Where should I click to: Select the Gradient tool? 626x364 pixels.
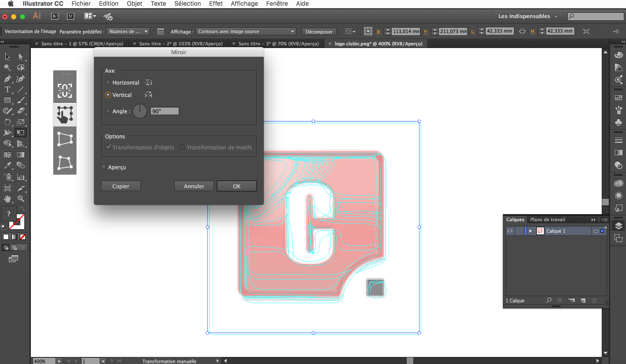tap(21, 155)
